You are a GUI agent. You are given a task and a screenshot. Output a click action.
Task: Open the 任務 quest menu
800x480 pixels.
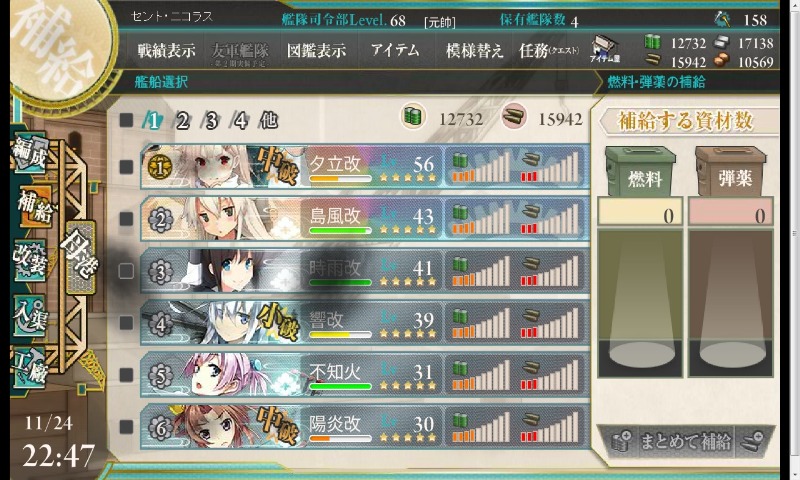click(549, 50)
